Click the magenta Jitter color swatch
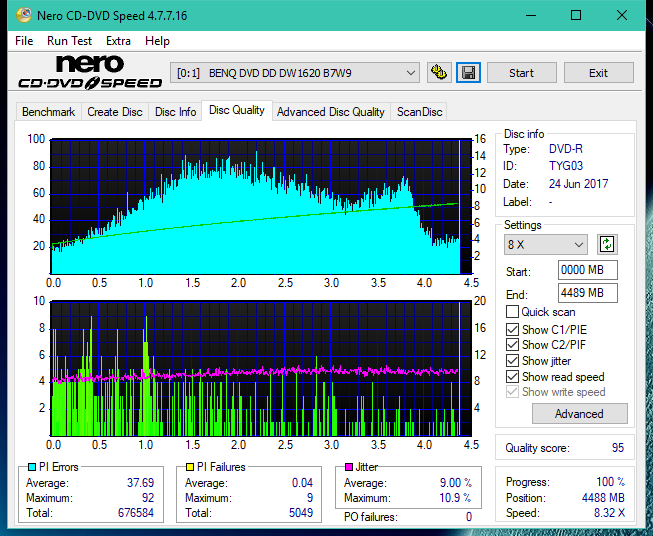This screenshot has height=536, width=653. click(x=349, y=467)
